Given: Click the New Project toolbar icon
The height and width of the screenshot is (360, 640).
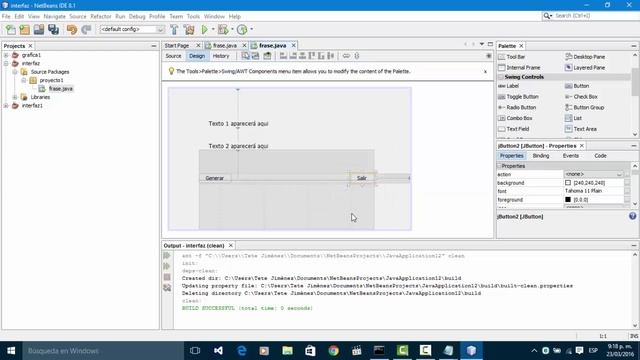Looking at the screenshot, I should coord(24,29).
